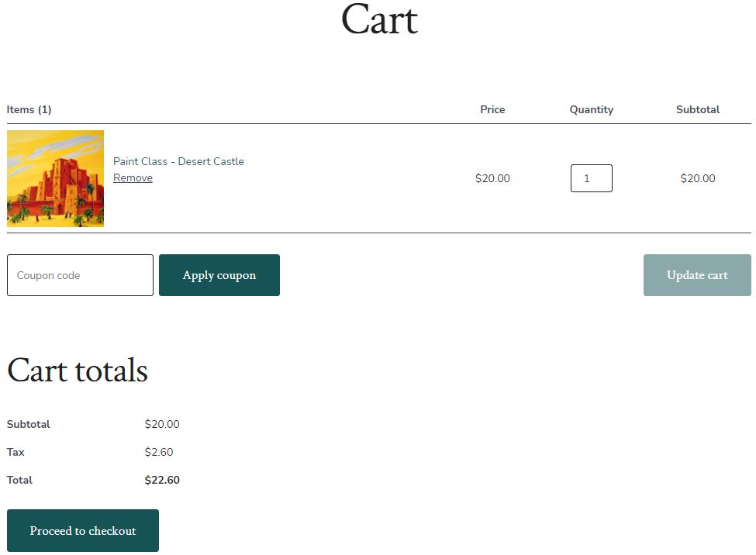Screen dimensions: 756x555
Task: Click the Desert Castle painting thumbnail
Action: (x=55, y=178)
